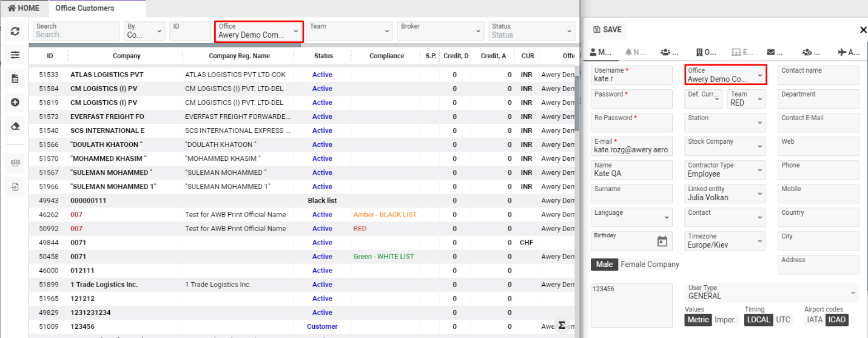868x338 pixels.
Task: Sort by the Company column header
Action: 126,56
